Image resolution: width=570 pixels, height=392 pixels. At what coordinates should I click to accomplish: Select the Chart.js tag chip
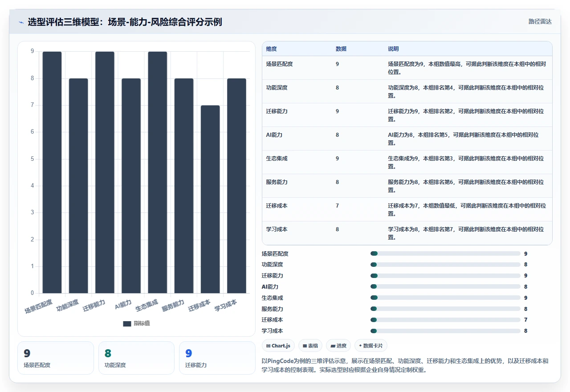278,346
